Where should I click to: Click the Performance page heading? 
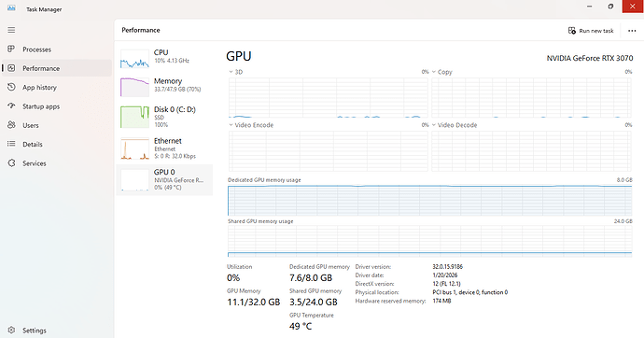point(141,30)
